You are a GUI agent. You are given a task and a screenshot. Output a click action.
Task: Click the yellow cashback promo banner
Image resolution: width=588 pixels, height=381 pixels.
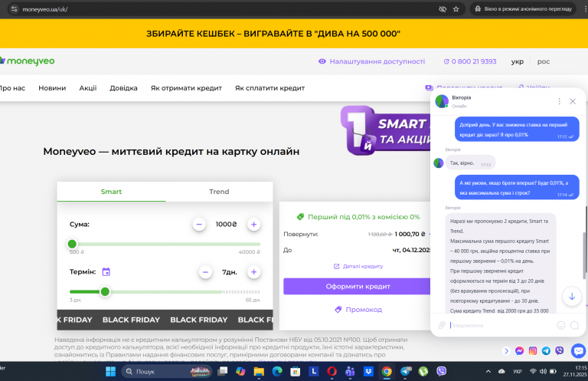point(294,34)
